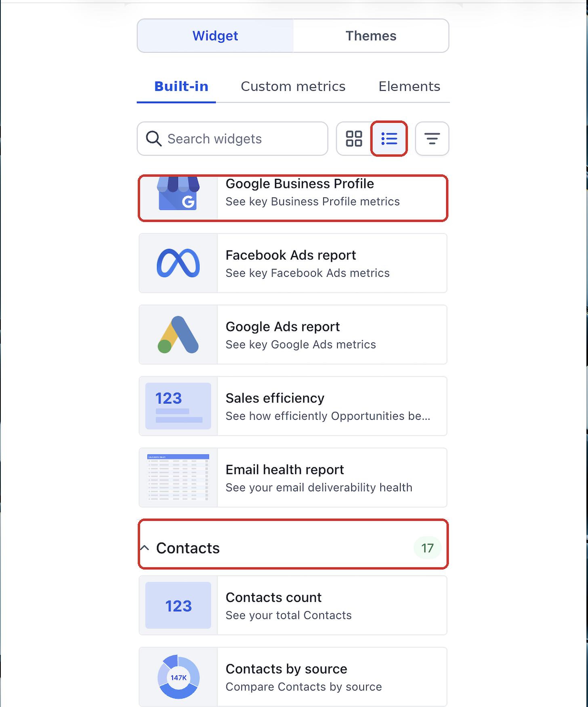This screenshot has width=588, height=707.
Task: Select list view icon
Action: (x=389, y=139)
